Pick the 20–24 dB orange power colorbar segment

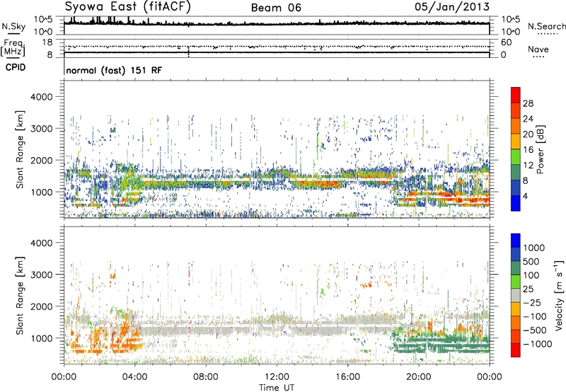click(x=516, y=127)
